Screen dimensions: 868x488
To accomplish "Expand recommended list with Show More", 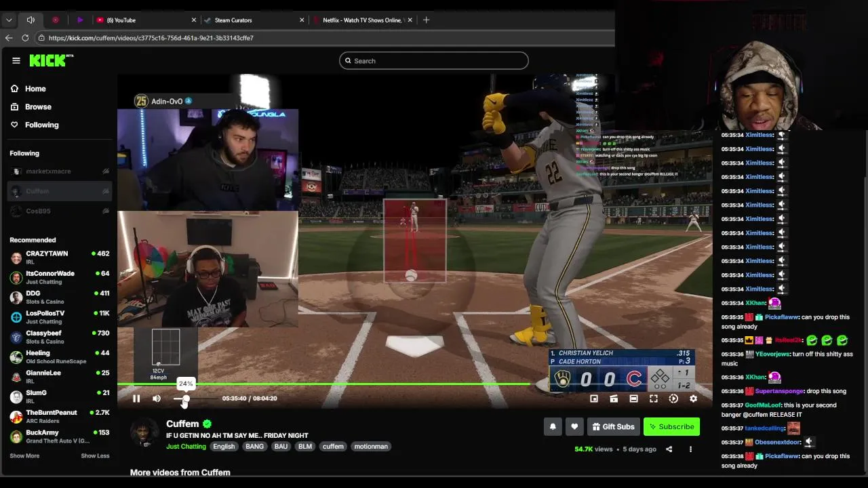I will (24, 455).
